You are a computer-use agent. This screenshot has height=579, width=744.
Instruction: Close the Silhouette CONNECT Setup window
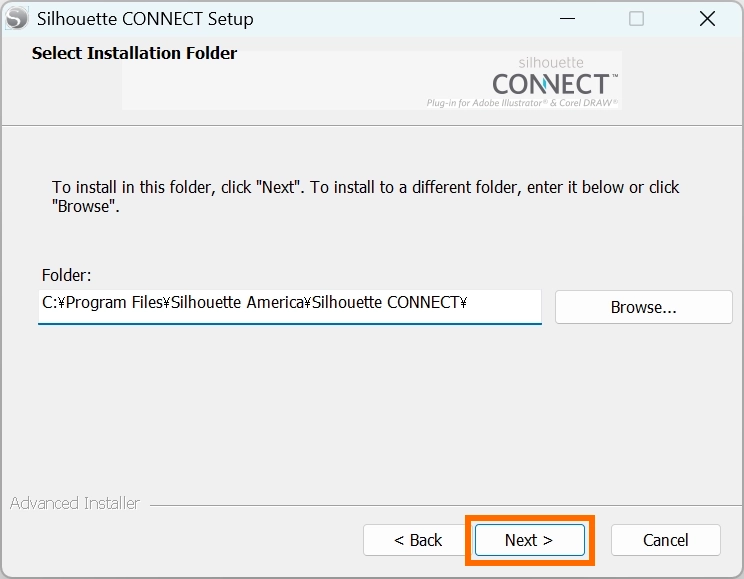point(707,18)
